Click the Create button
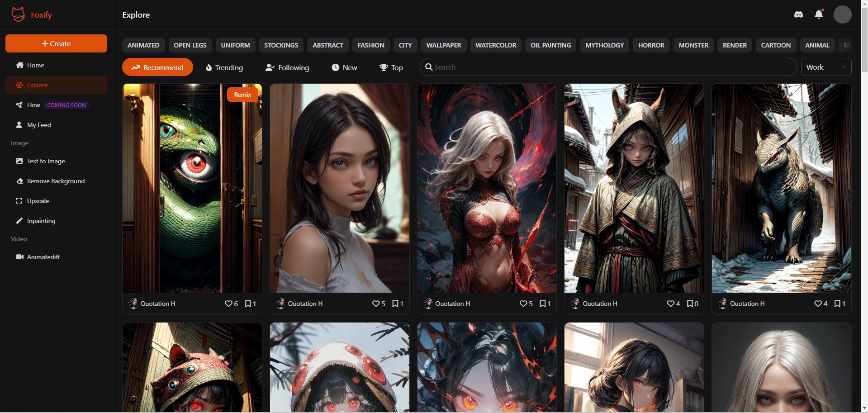Screen dimensions: 868x413 coord(56,43)
